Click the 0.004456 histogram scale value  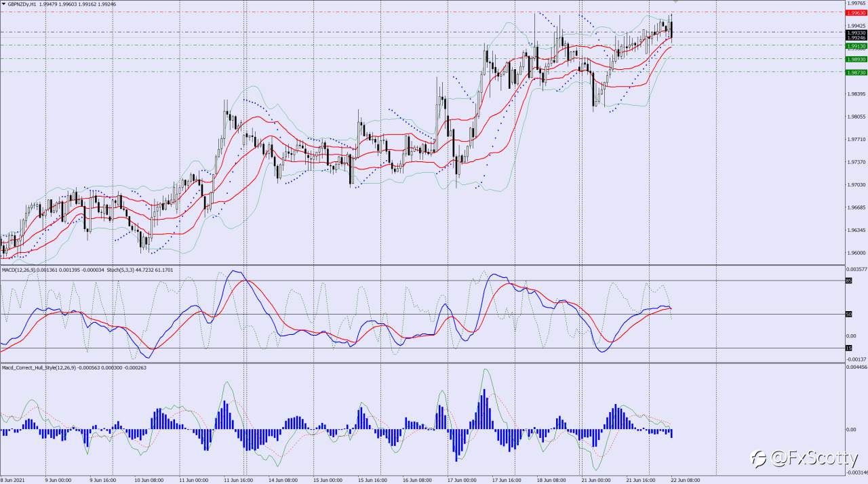(856, 367)
